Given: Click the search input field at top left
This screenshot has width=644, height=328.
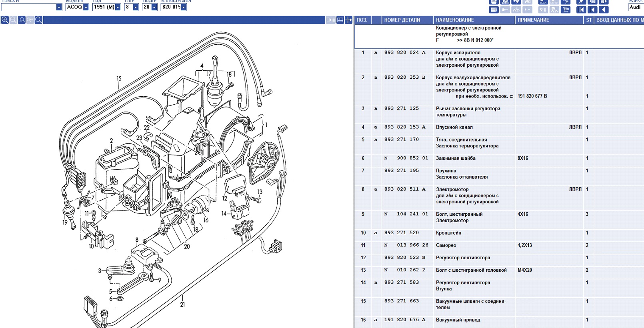Looking at the screenshot, I should [28, 7].
